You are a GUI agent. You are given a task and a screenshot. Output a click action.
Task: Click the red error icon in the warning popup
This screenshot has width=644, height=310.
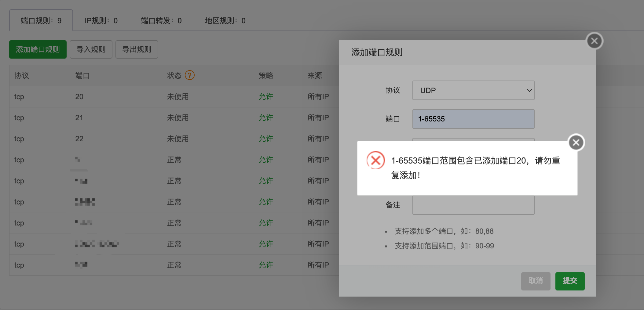pyautogui.click(x=375, y=160)
